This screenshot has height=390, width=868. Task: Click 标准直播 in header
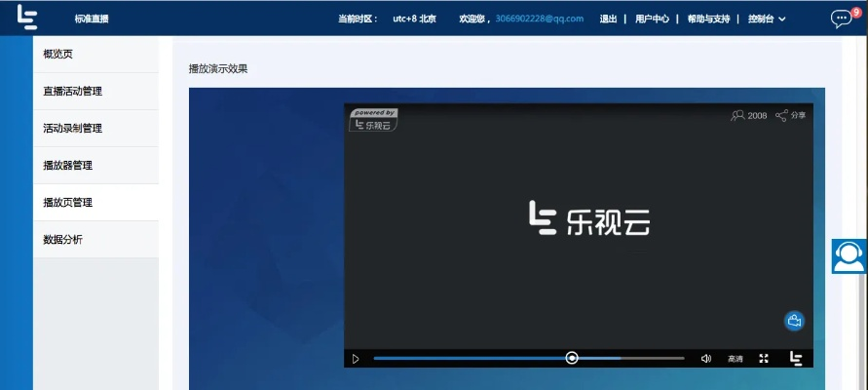tap(92, 19)
